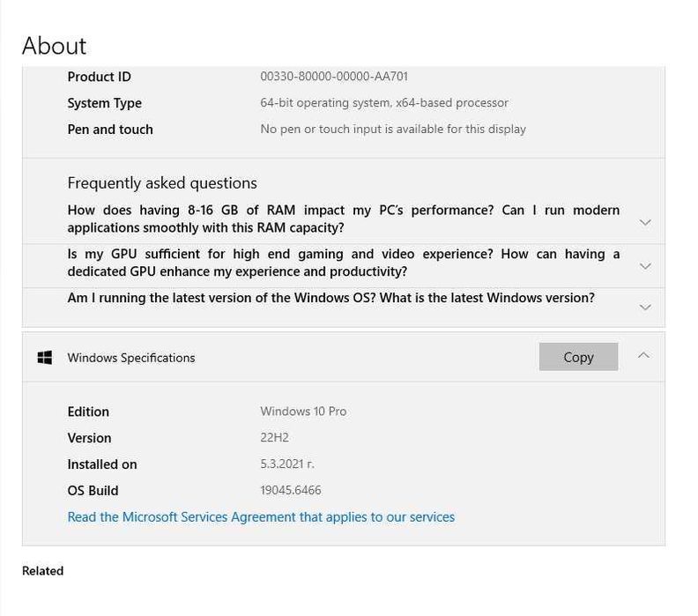Click the Frequently asked questions heading
The width and height of the screenshot is (698, 616).
(162, 183)
